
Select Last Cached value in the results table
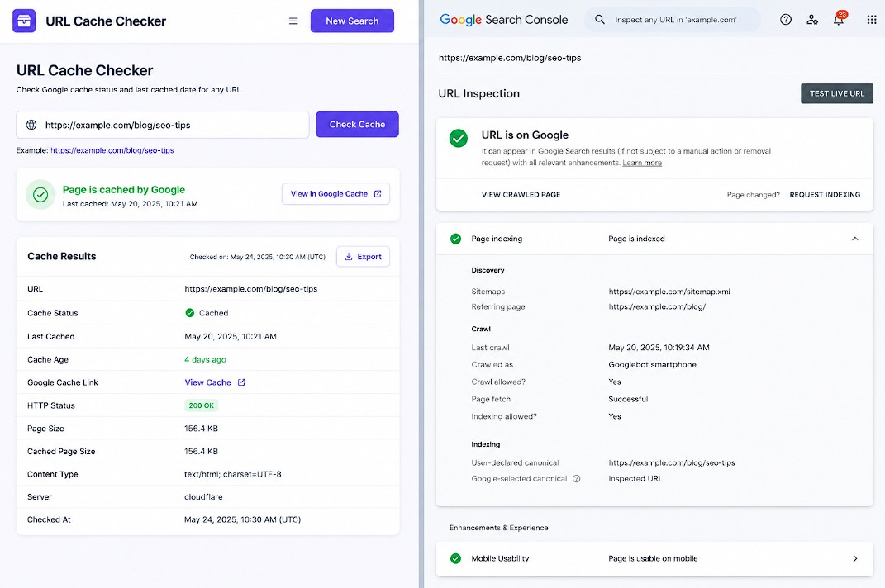pyautogui.click(x=231, y=336)
